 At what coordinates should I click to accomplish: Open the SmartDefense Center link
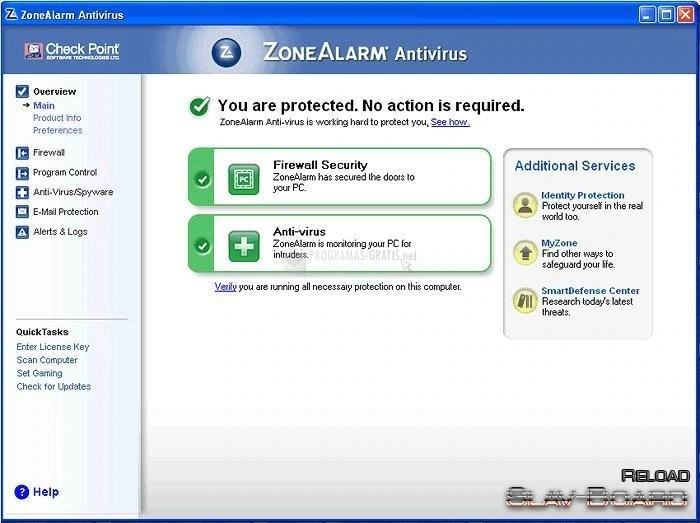(590, 291)
